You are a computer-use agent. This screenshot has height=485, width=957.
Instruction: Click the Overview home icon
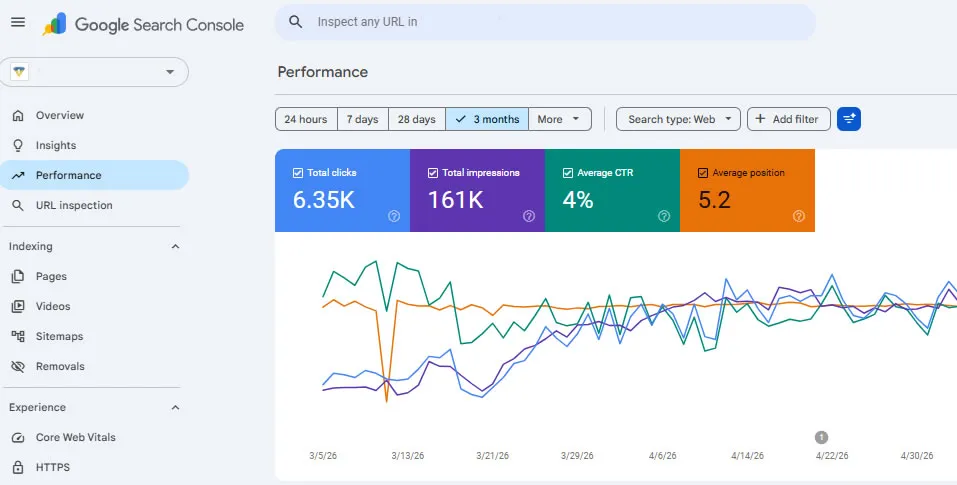18,115
